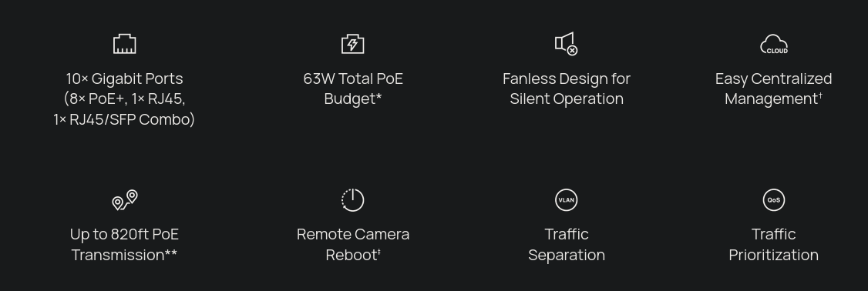Click the PoE battery lightning icon

[352, 44]
